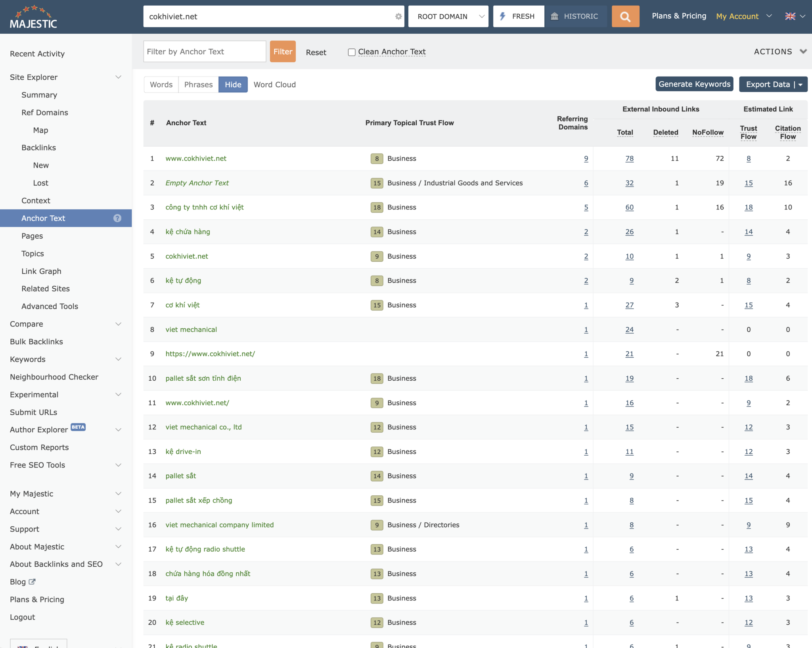Open anchor text www.cokhiviet.net link
The width and height of the screenshot is (812, 648).
pyautogui.click(x=196, y=158)
